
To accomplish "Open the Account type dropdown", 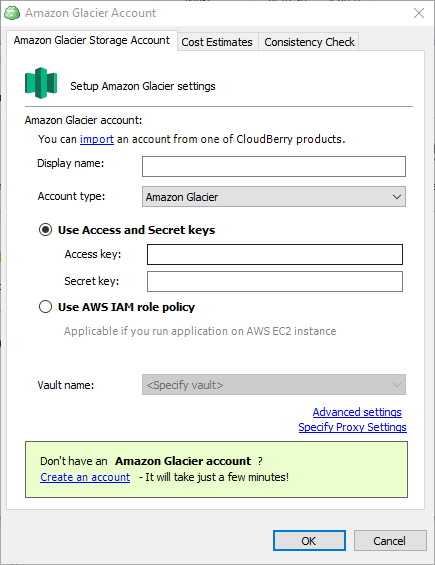I will pos(274,197).
